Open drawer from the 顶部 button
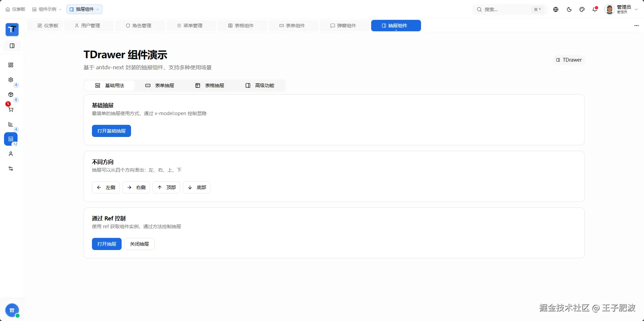The height and width of the screenshot is (321, 644). (166, 187)
